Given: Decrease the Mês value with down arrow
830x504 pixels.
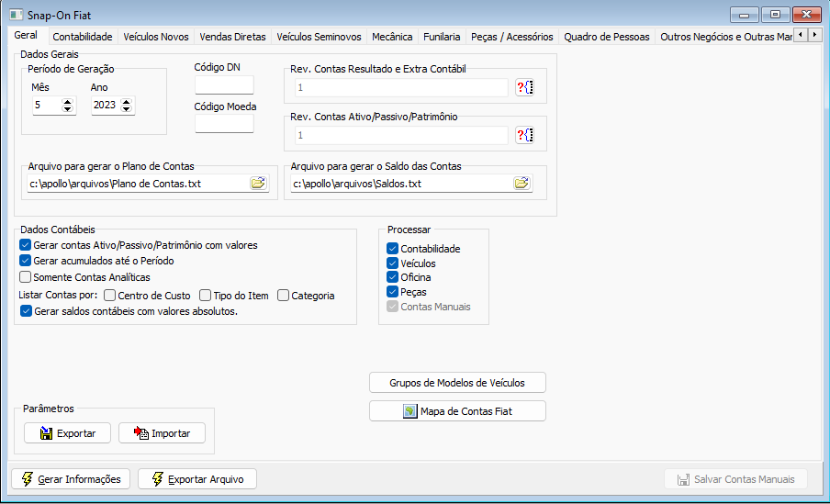Looking at the screenshot, I should click(x=67, y=109).
